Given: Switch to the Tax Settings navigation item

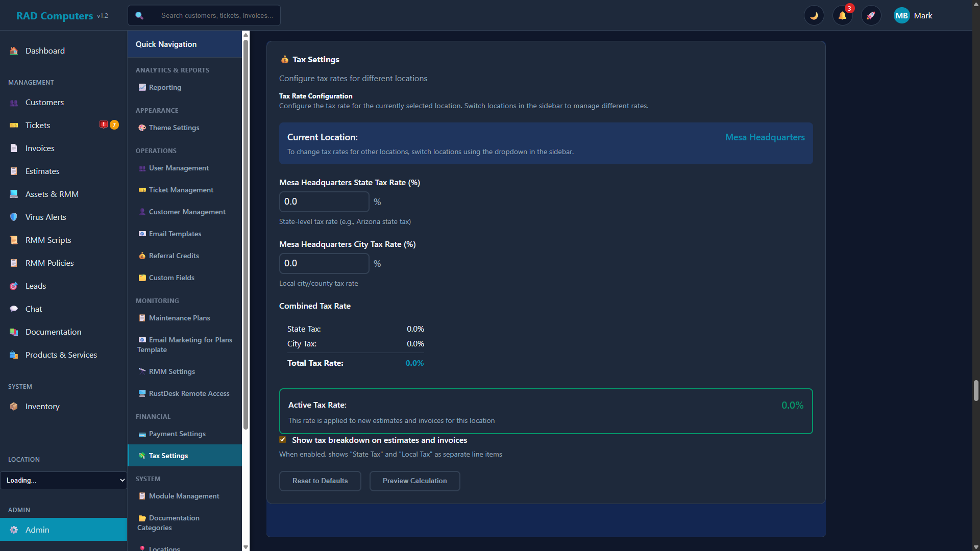Looking at the screenshot, I should pos(168,456).
